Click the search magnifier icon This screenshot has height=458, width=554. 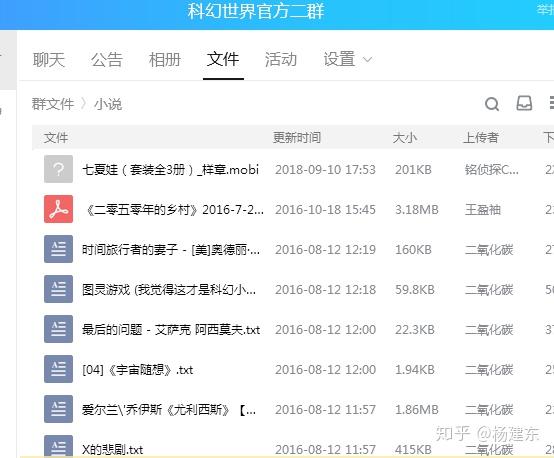click(x=492, y=104)
